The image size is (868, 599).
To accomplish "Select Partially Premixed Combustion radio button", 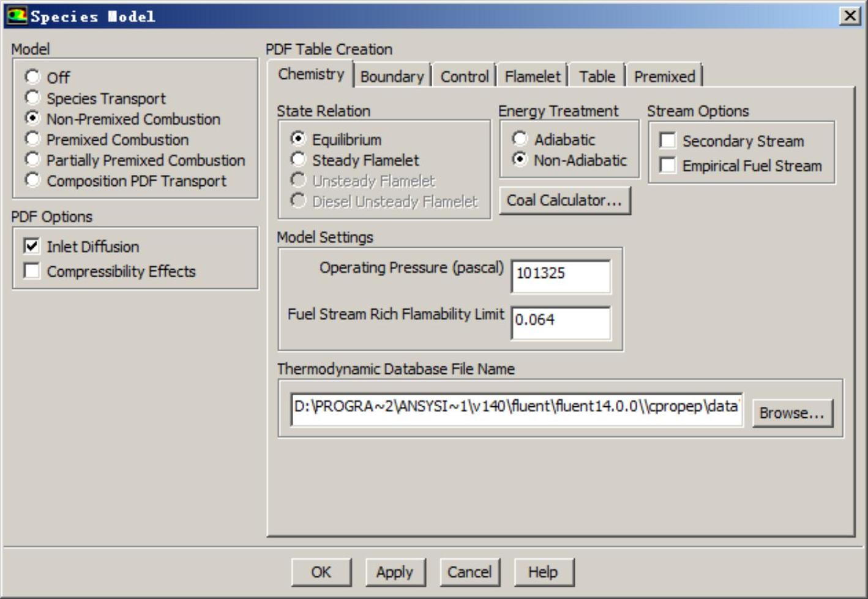I will 32,160.
